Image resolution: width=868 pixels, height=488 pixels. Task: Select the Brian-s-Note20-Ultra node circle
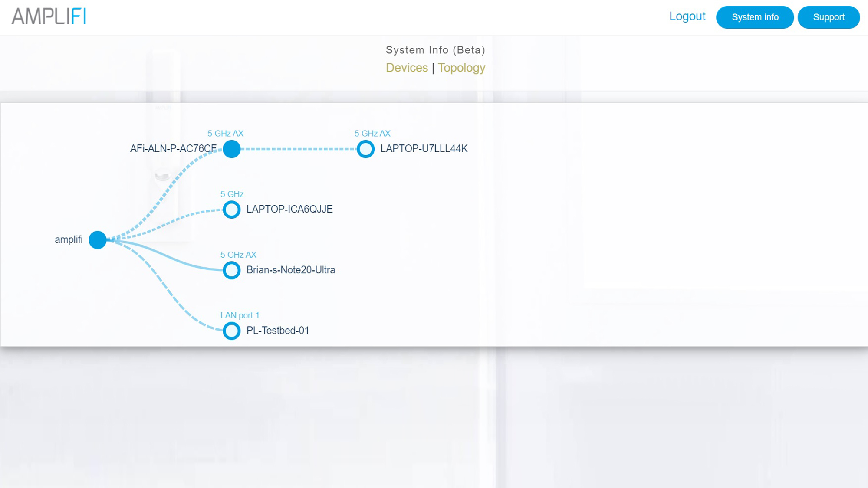[x=232, y=270]
